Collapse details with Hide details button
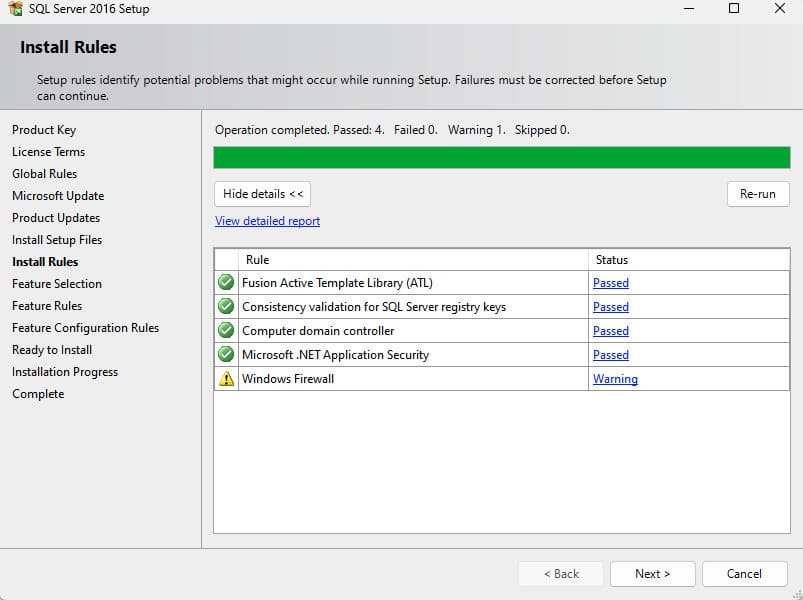The image size is (803, 600). pyautogui.click(x=262, y=194)
